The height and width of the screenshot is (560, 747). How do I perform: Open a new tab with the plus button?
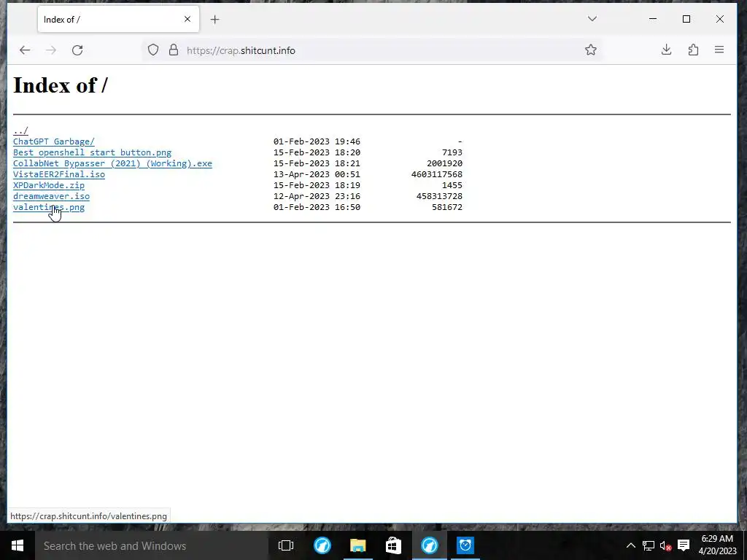click(215, 20)
